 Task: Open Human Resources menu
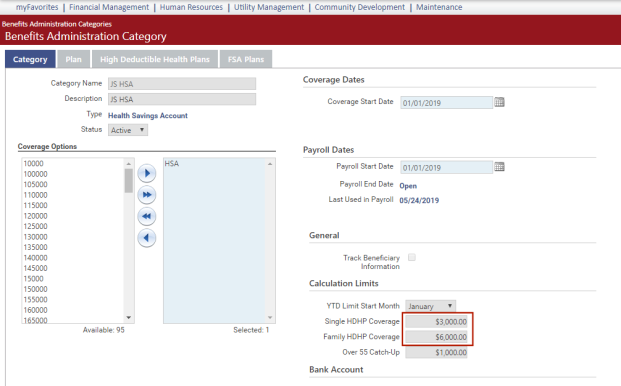pyautogui.click(x=191, y=7)
